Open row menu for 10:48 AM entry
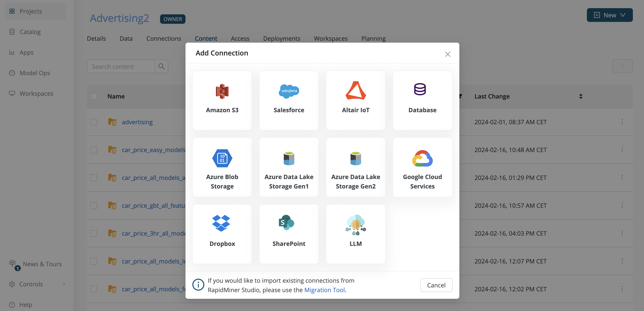 point(622,150)
